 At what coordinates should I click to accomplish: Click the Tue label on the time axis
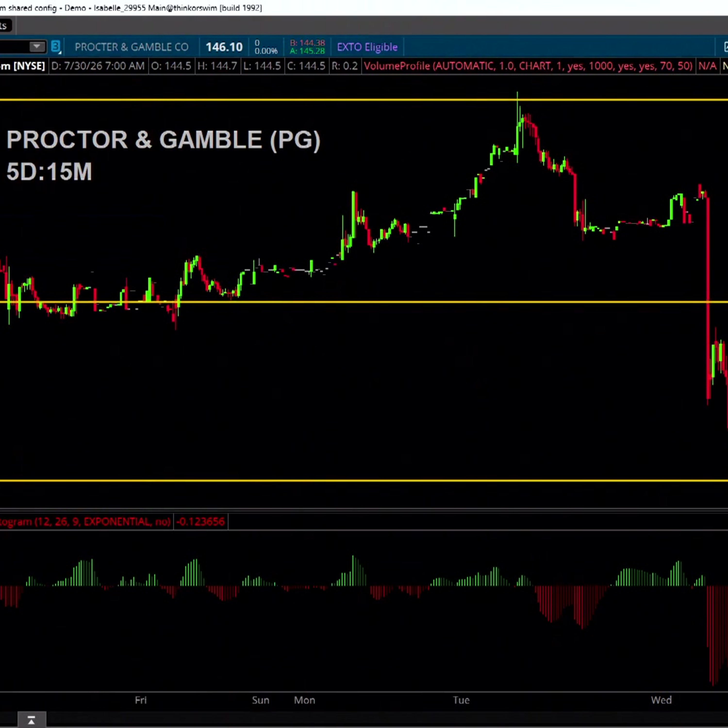(461, 700)
